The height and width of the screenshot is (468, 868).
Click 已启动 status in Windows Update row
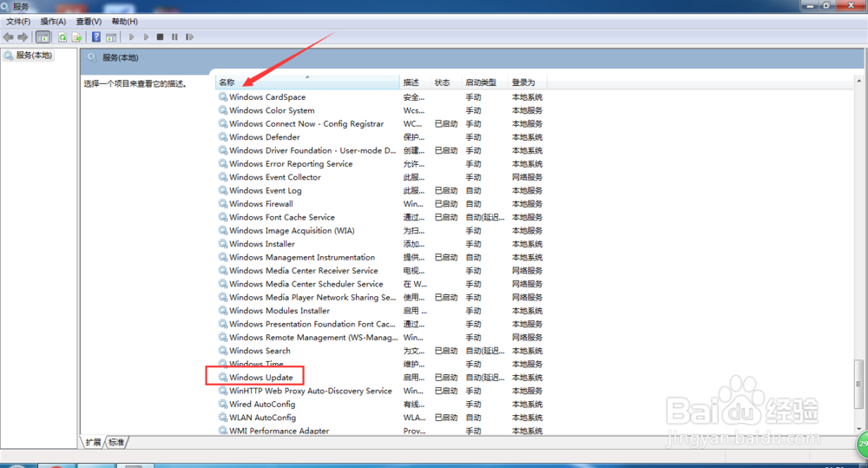(x=446, y=377)
